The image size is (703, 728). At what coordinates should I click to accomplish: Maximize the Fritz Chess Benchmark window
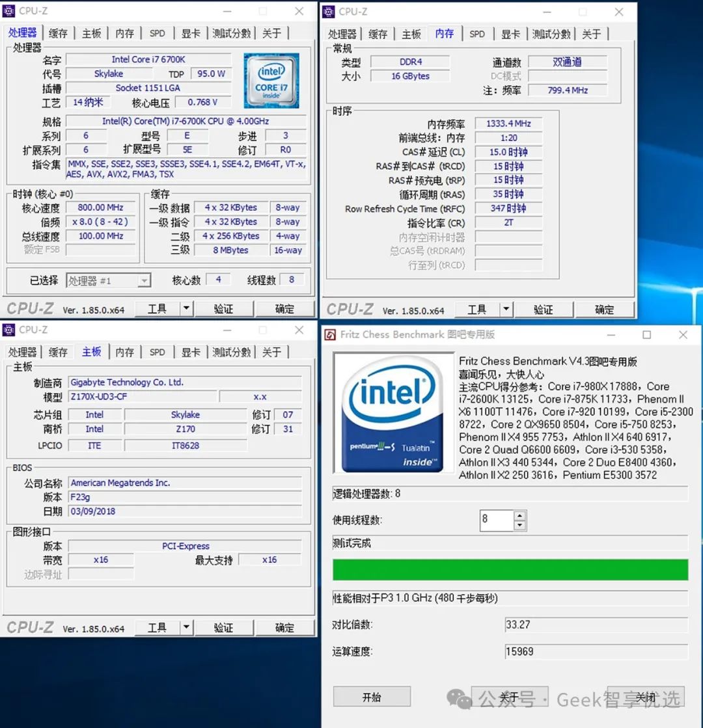click(647, 335)
